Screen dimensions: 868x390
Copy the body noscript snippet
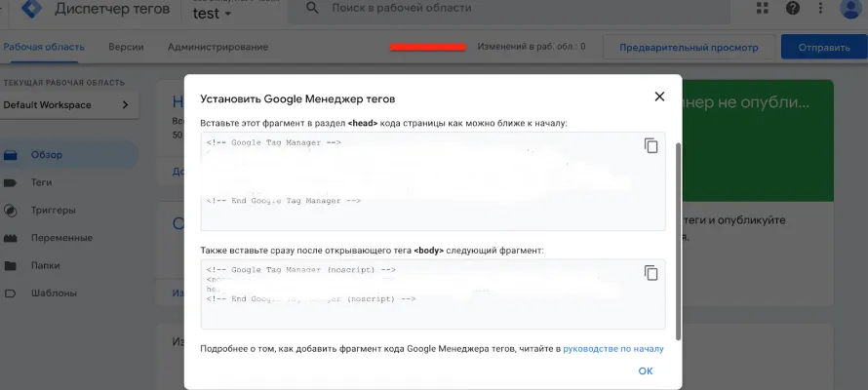(651, 273)
